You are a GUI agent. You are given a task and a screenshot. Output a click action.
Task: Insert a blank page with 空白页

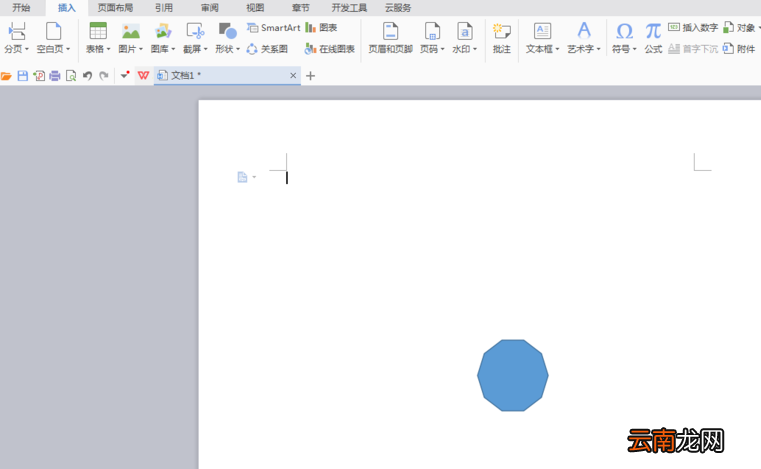(x=53, y=31)
